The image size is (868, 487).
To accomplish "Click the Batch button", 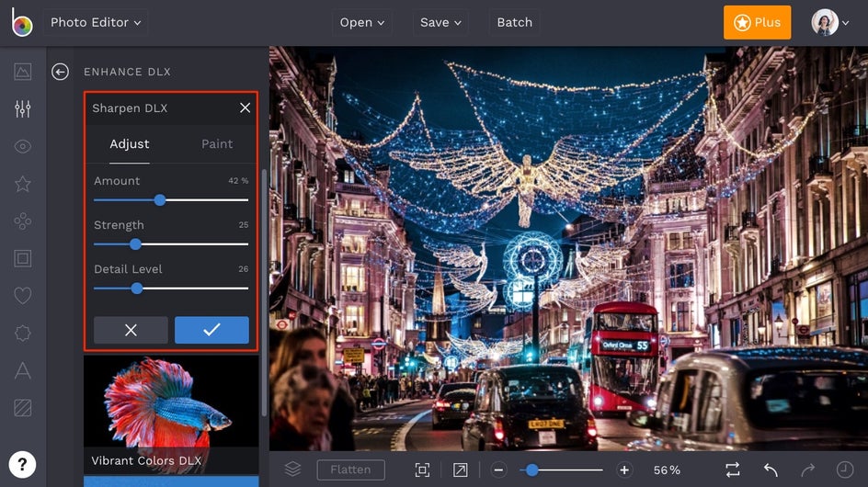I will 514,22.
